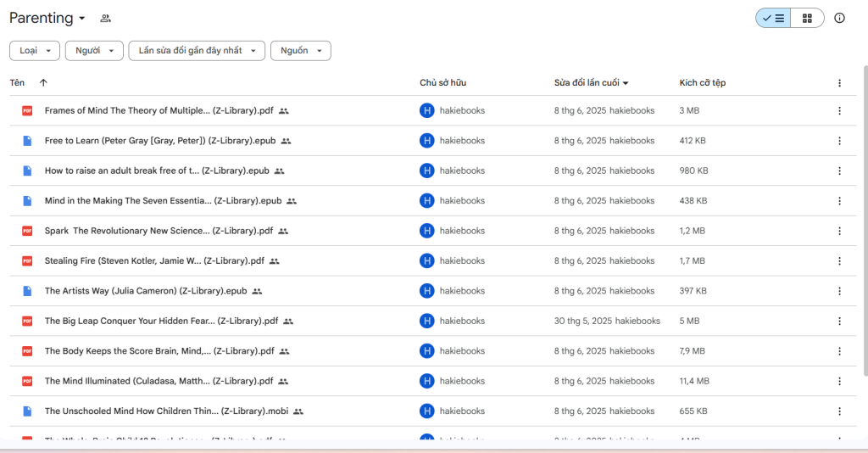This screenshot has width=868, height=453.
Task: Open more actions for The Big Leap
Action: pos(839,321)
